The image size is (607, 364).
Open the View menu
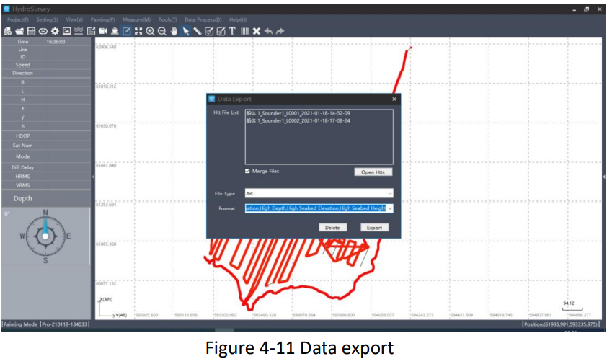[x=74, y=19]
